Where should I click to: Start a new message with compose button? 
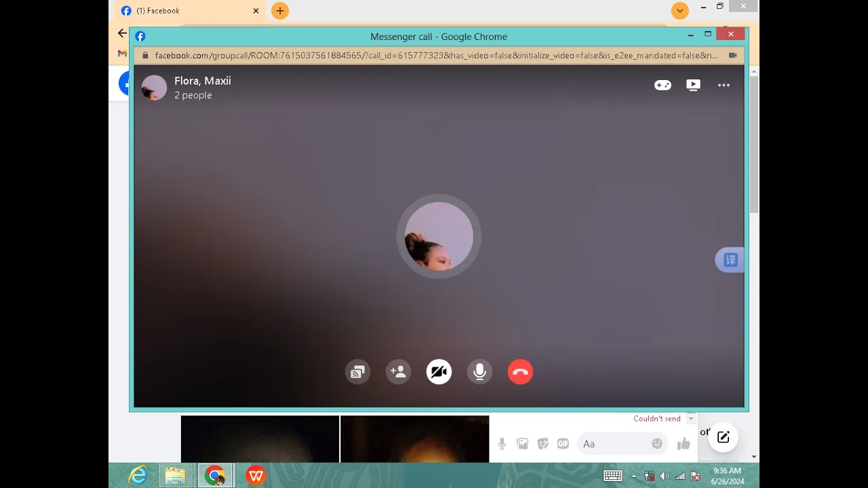click(723, 437)
